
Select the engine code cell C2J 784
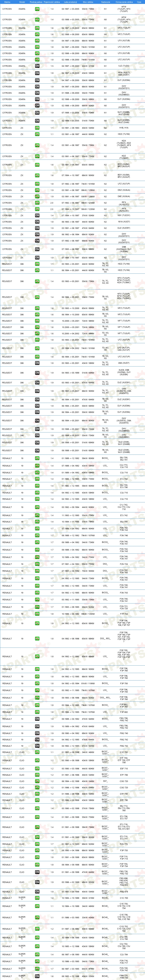pyautogui.click(x=124, y=954)
